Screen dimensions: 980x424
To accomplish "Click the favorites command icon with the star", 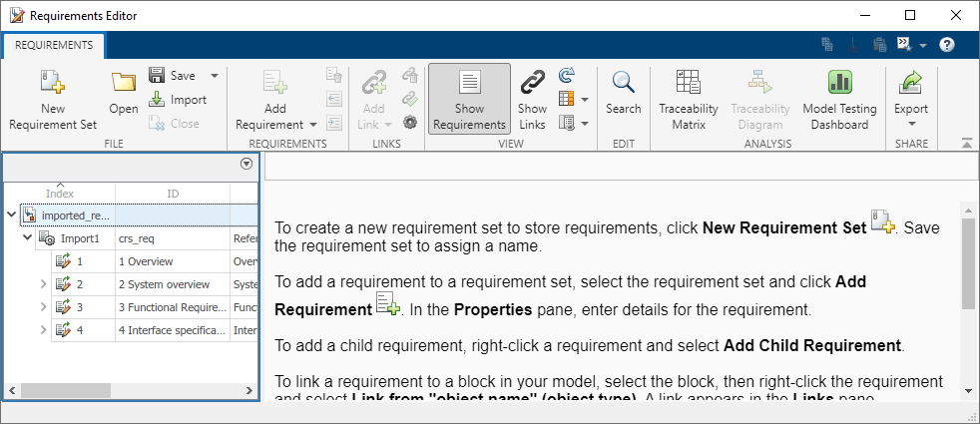I will coord(904,44).
